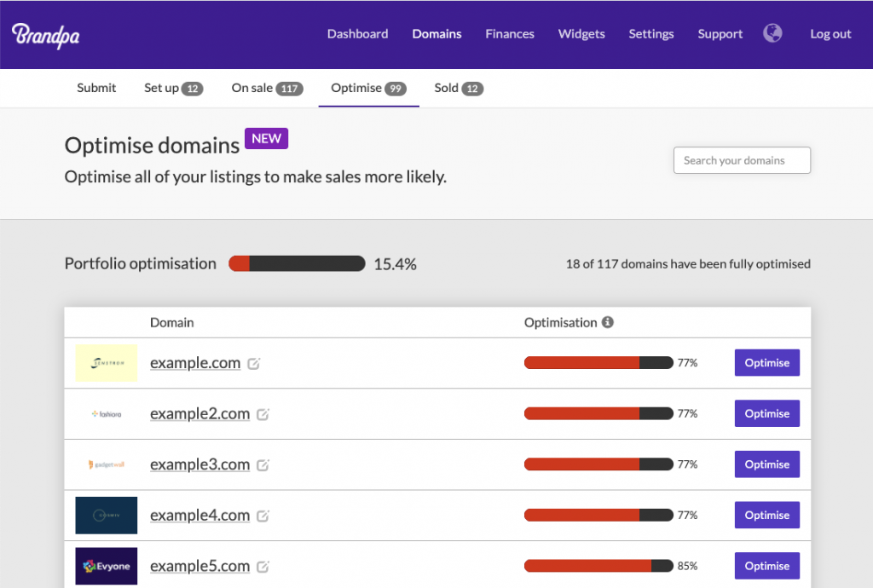
Task: Click the example.com logo thumbnail
Action: (107, 363)
